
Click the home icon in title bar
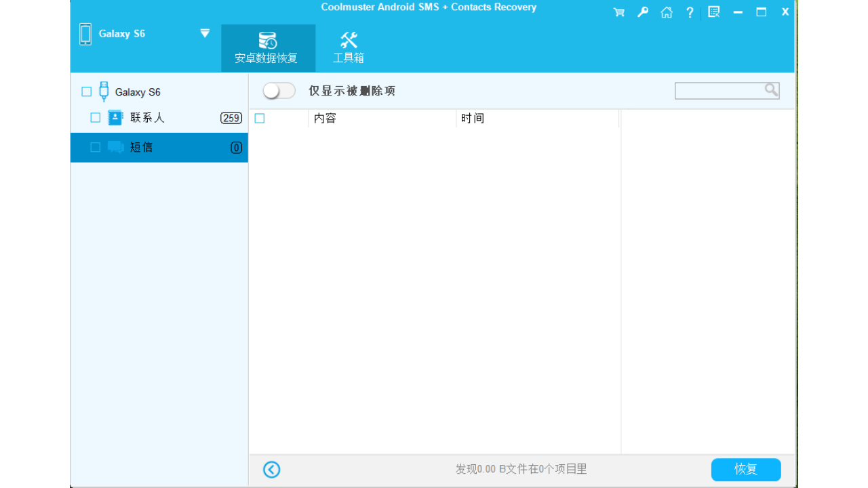[666, 12]
